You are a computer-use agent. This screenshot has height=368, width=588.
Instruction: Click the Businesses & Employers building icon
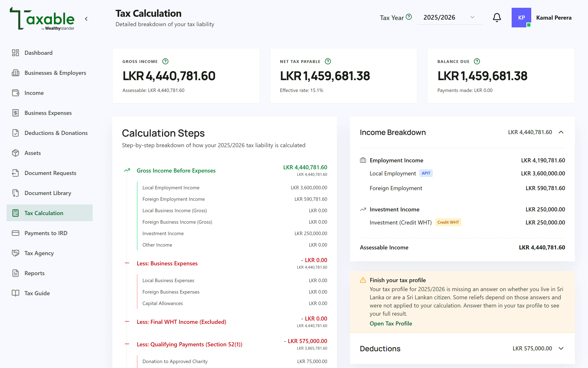[x=16, y=73]
